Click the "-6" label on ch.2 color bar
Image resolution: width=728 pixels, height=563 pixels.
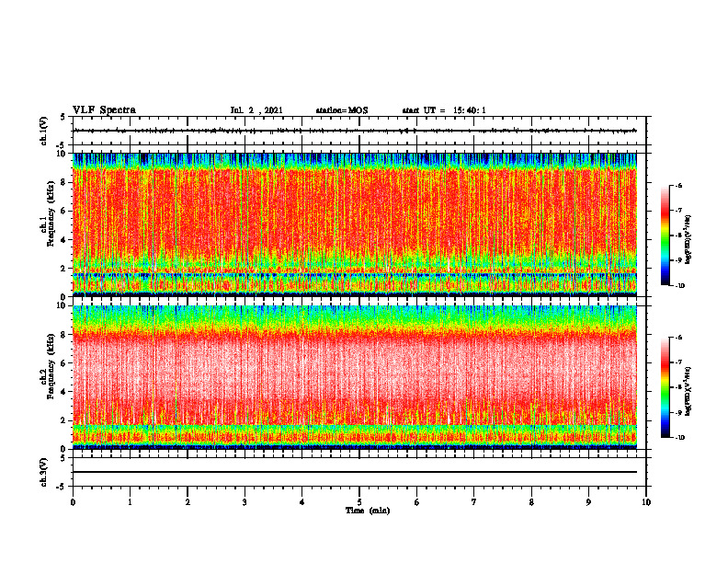pyautogui.click(x=678, y=338)
